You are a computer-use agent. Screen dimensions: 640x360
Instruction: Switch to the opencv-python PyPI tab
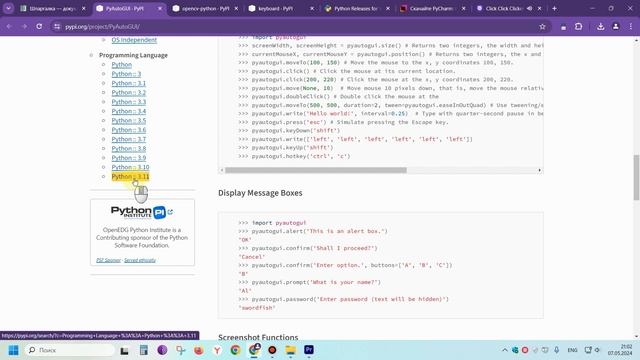point(205,8)
